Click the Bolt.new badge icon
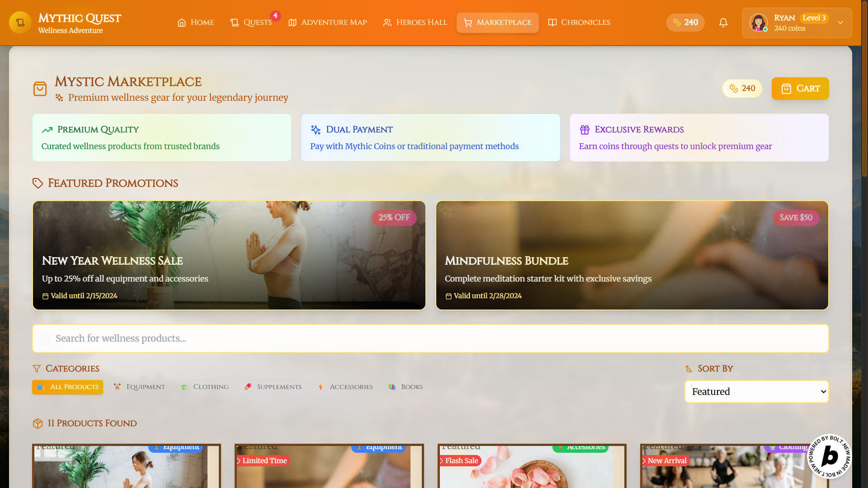Viewport: 868px width, 488px height. click(829, 456)
